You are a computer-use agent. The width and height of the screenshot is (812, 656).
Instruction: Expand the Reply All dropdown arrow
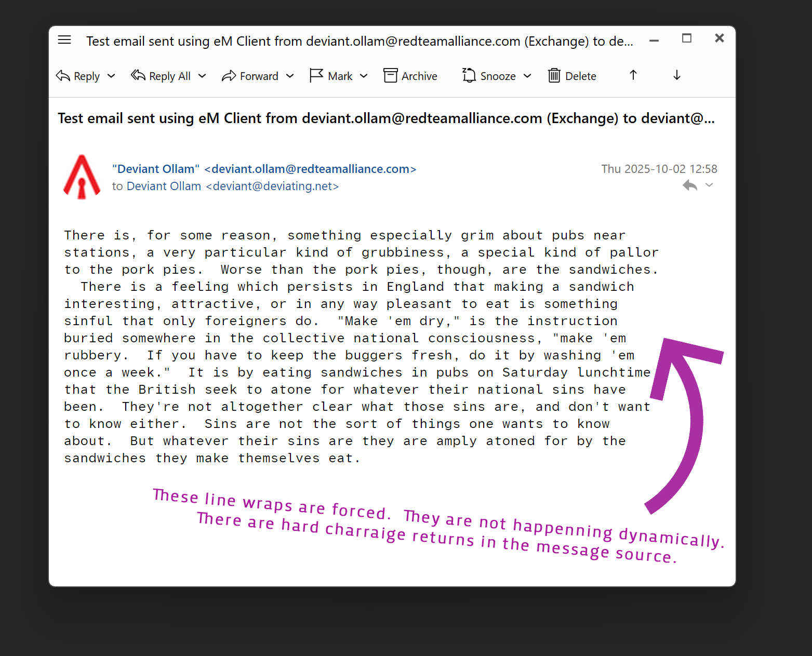(x=202, y=76)
